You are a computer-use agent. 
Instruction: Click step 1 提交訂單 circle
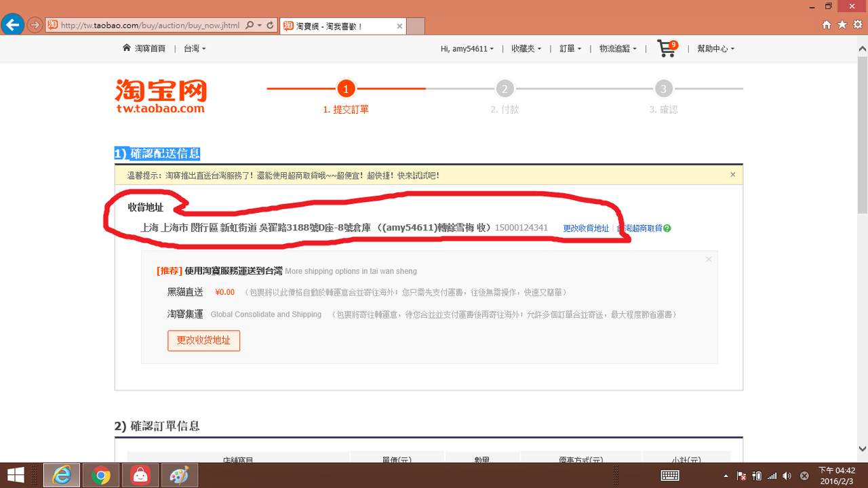coord(346,89)
